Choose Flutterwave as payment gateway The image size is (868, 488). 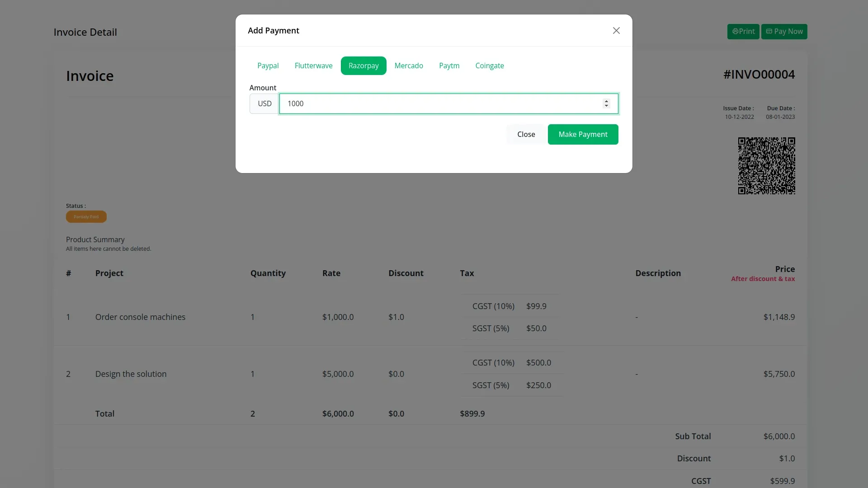313,66
